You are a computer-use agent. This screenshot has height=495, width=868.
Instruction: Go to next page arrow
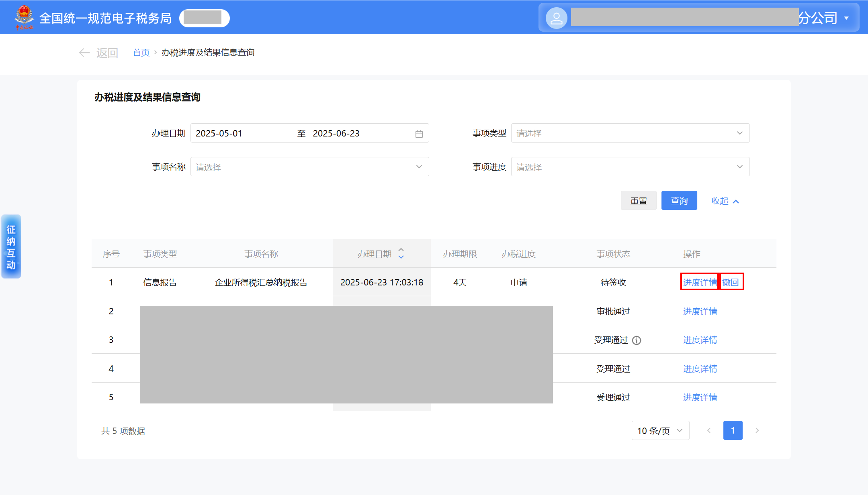pos(757,430)
